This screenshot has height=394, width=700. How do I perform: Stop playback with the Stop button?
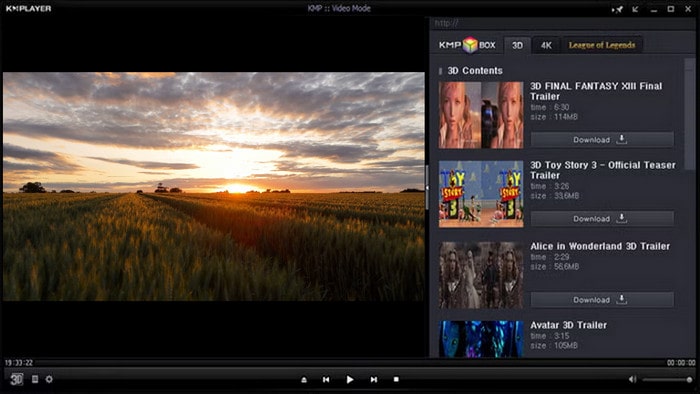(x=396, y=379)
